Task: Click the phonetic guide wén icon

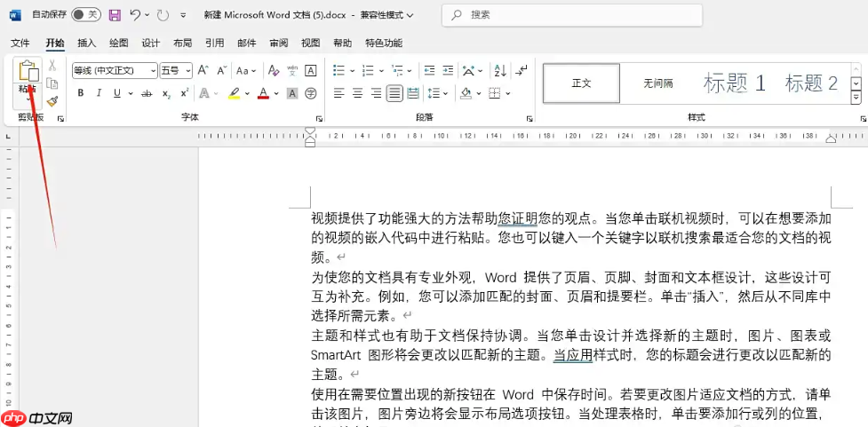Action: 292,70
